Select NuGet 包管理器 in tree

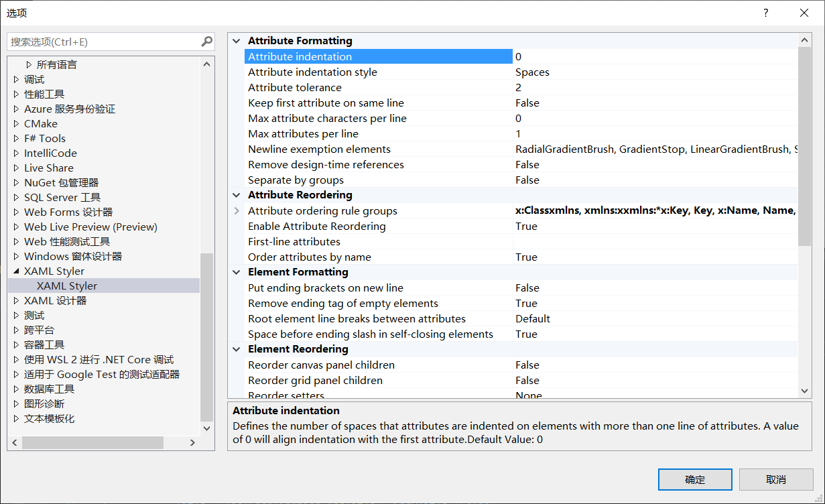[x=61, y=183]
